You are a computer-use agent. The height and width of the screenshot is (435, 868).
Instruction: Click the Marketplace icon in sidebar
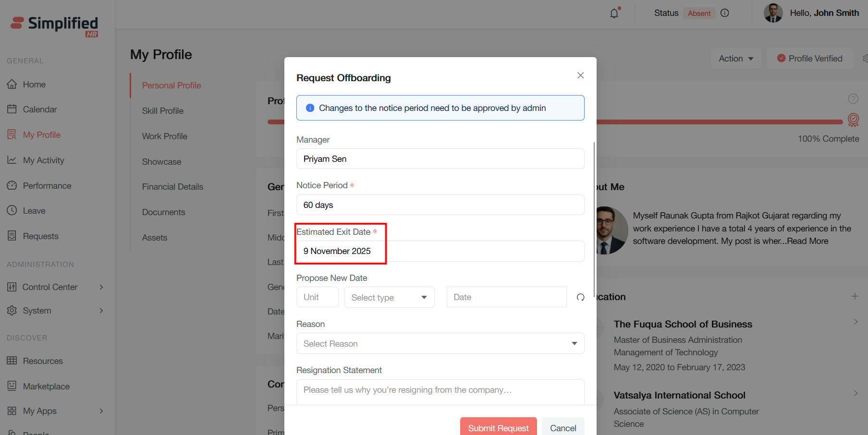[12, 386]
